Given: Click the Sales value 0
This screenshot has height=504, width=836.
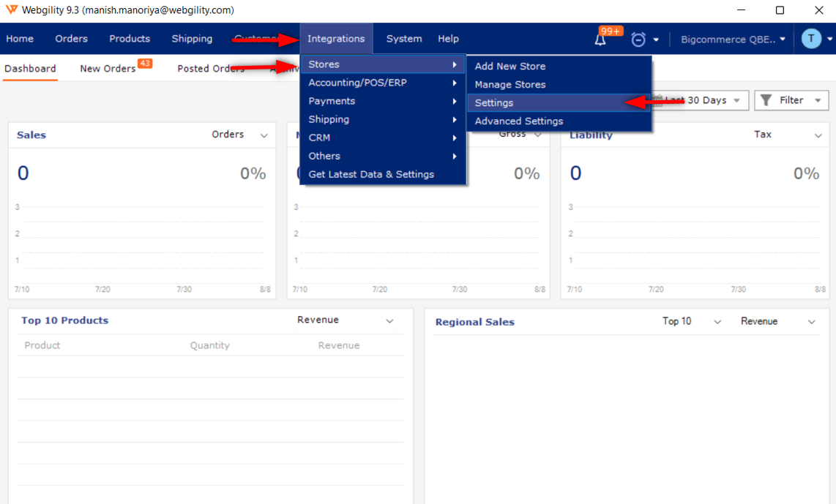Looking at the screenshot, I should pyautogui.click(x=23, y=173).
